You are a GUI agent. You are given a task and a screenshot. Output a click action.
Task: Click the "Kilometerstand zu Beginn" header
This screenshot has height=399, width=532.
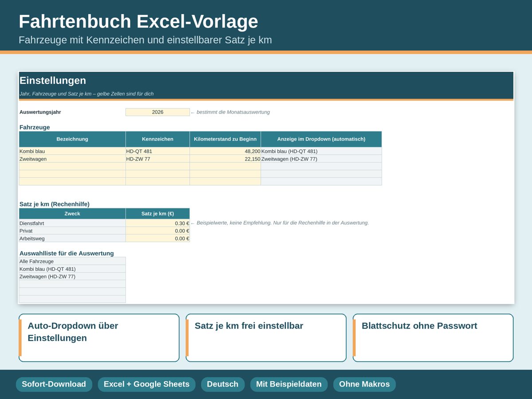(225, 139)
